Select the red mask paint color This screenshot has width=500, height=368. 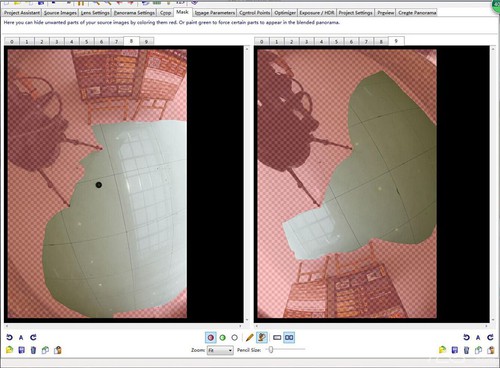pos(211,338)
